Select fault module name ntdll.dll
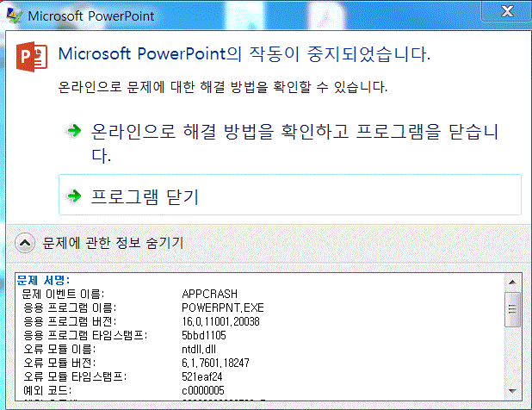Image resolution: width=532 pixels, height=410 pixels. tap(199, 349)
